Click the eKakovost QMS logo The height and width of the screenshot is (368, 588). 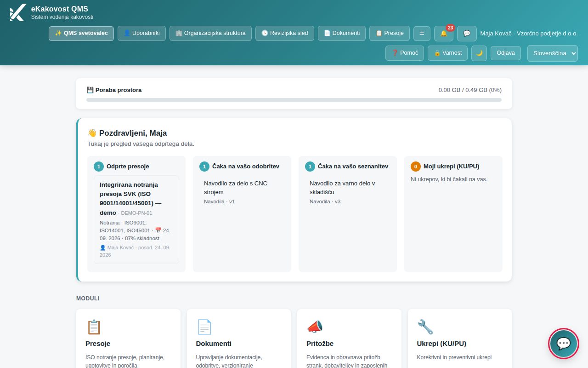point(17,12)
